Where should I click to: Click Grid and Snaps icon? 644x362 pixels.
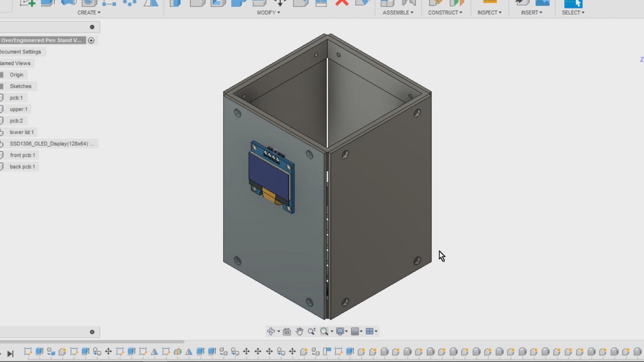tap(355, 331)
